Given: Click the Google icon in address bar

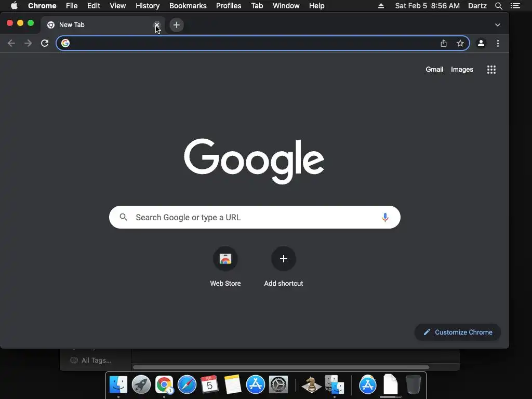Looking at the screenshot, I should [65, 43].
